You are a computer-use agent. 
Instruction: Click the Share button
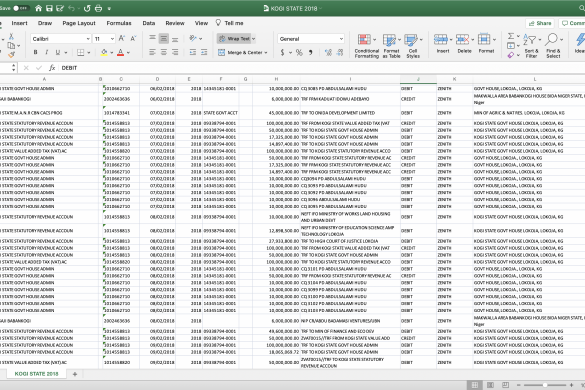pos(540,23)
